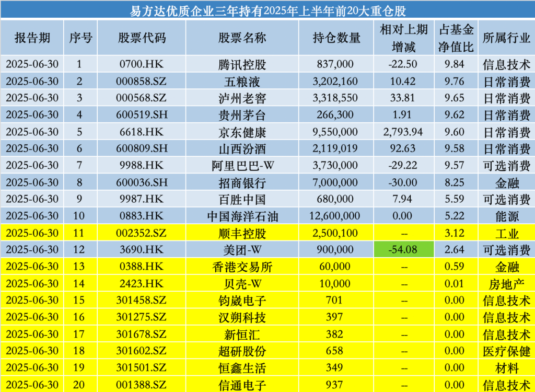535x392 pixels.
Task: Click holding quantity 3,202,160
Action: 335,81
